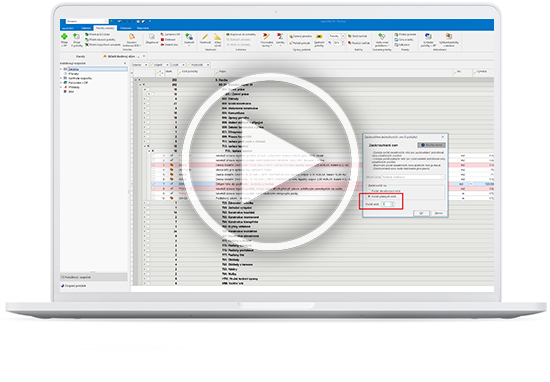Expand the 'Konstrukce klempířské' group row
Viewport: 550px width, 382px height.
point(144,222)
